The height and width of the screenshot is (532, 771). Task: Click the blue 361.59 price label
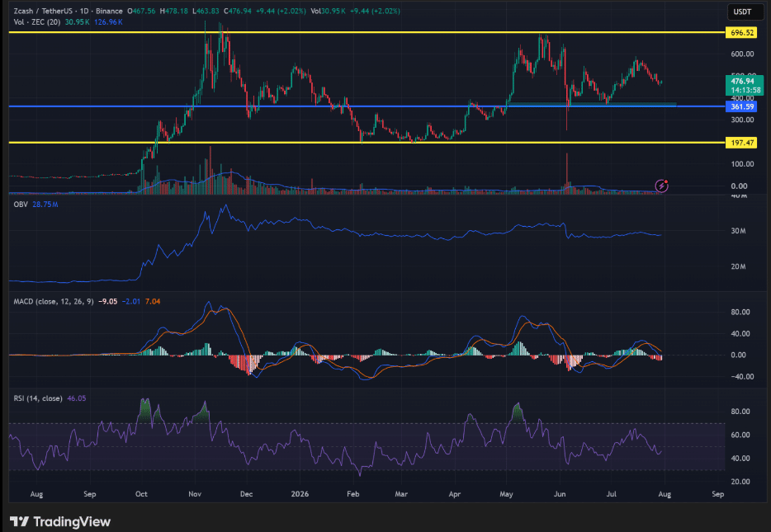742,106
